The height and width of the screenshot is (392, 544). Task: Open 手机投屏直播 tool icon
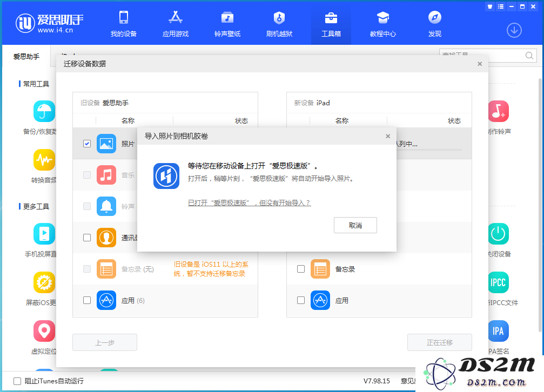click(44, 234)
